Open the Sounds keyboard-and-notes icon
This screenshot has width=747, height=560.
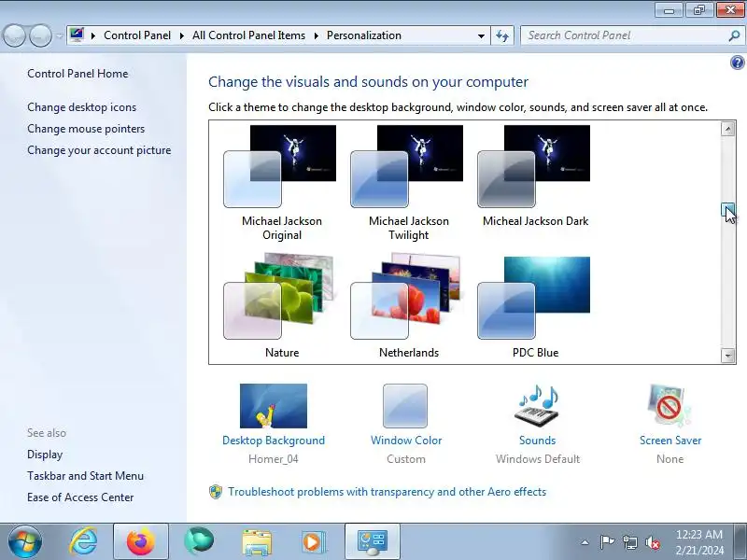[x=537, y=406]
